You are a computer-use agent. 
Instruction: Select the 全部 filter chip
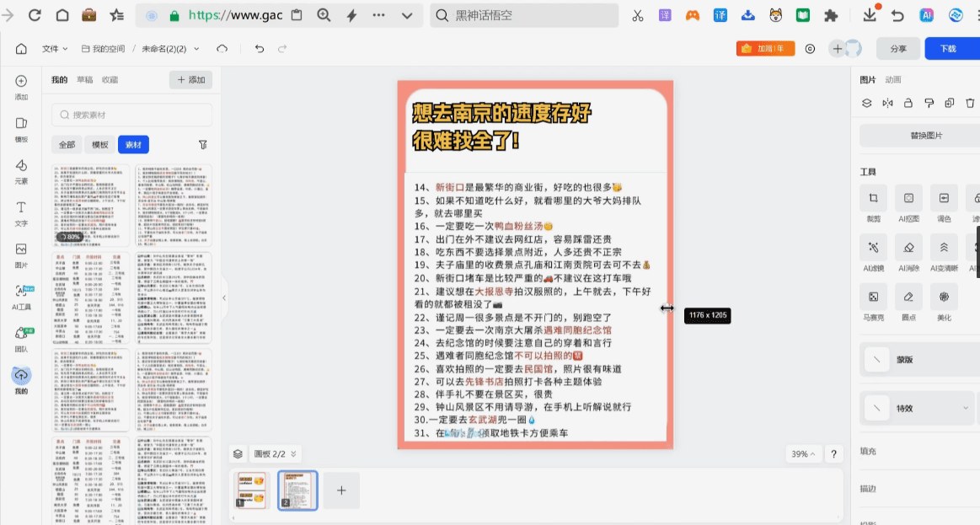coord(67,144)
